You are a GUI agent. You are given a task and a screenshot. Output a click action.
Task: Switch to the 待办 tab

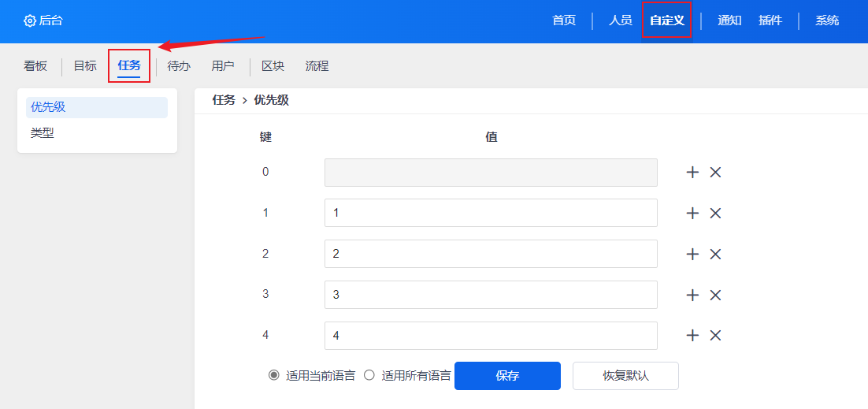click(179, 66)
